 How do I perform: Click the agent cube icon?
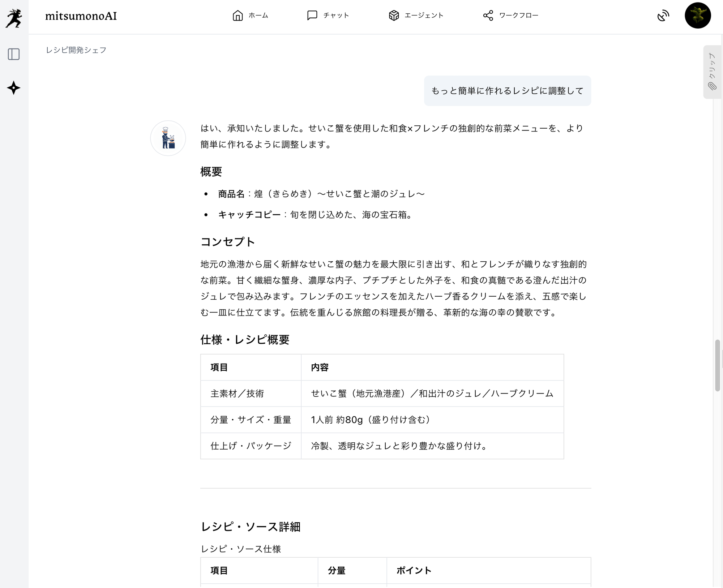coord(394,16)
